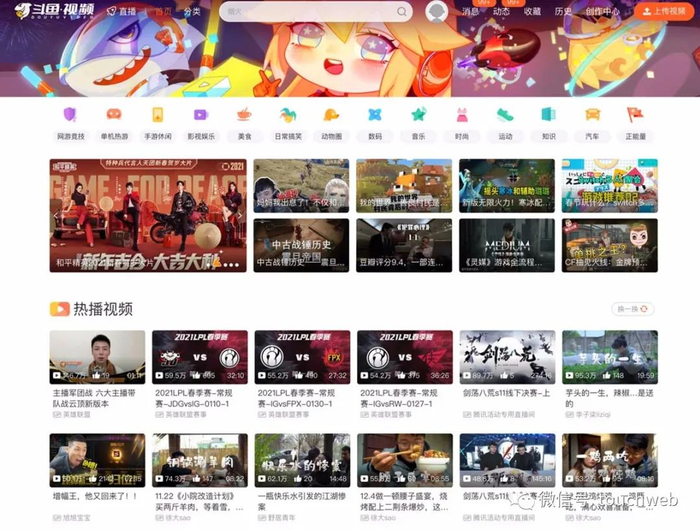This screenshot has height=530, width=700.
Task: Click the 网游竞技 category label
Action: (x=71, y=137)
